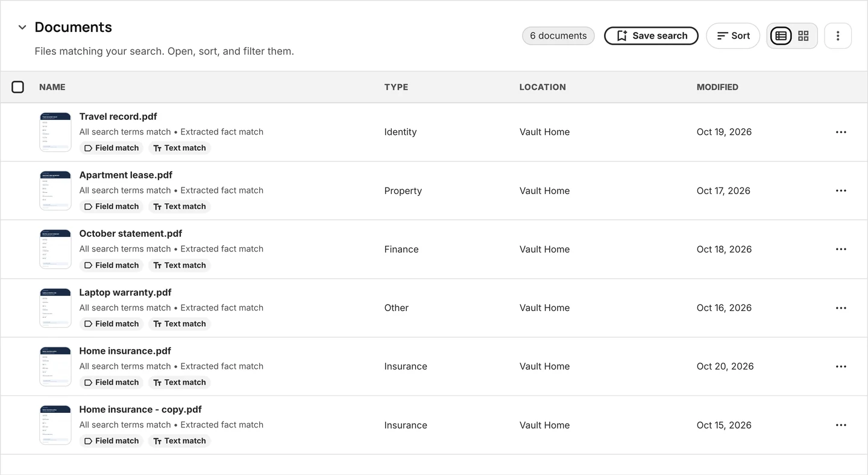Viewport: 868px width, 475px height.
Task: Open the file named Laptop warranty.pdf
Action: coord(125,292)
